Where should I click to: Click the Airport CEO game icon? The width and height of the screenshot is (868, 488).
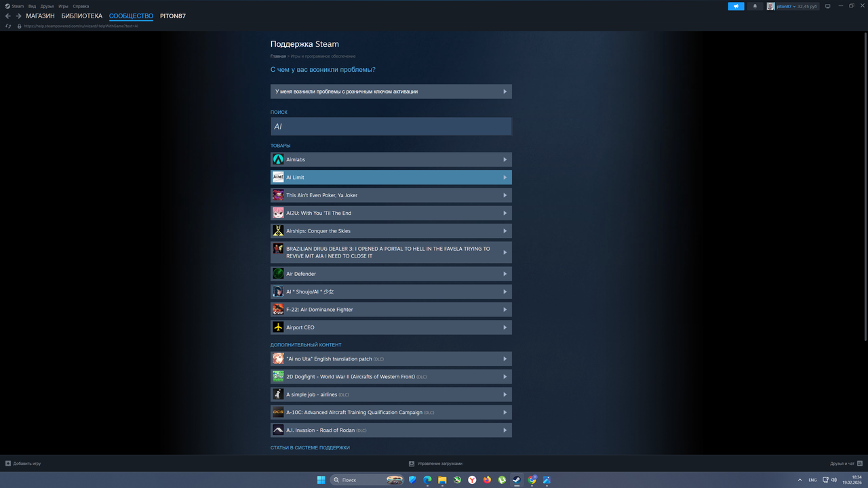[x=278, y=327]
